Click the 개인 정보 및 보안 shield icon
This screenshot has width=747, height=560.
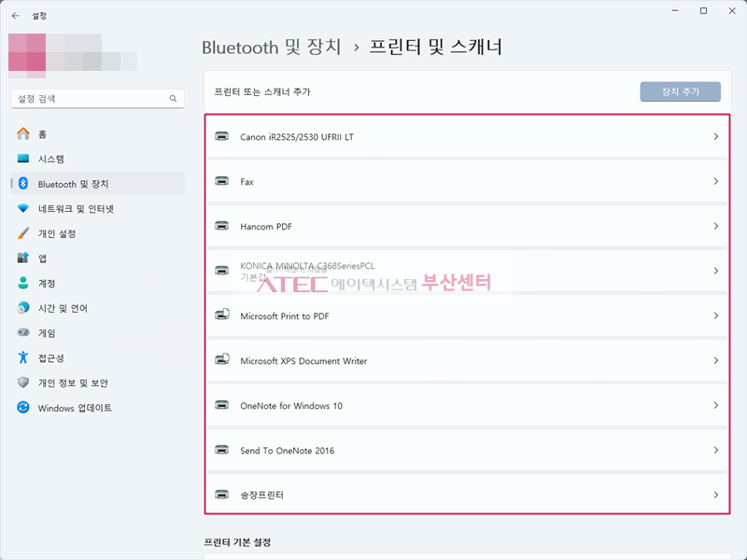coord(22,383)
